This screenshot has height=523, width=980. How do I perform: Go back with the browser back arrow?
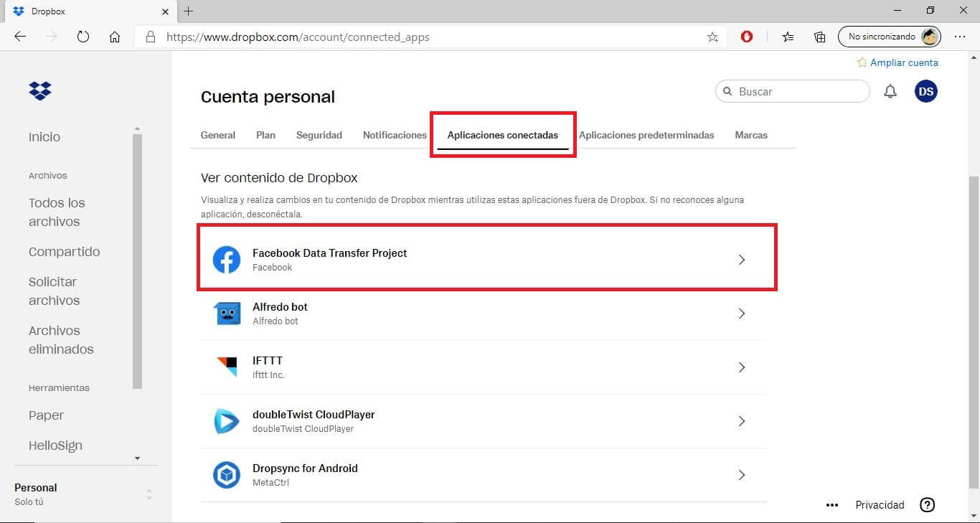20,37
